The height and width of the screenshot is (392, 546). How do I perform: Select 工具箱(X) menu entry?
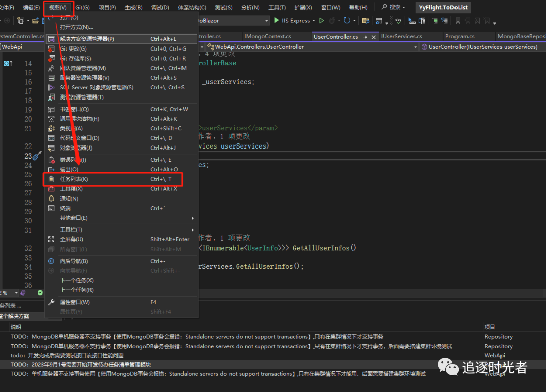[121, 189]
